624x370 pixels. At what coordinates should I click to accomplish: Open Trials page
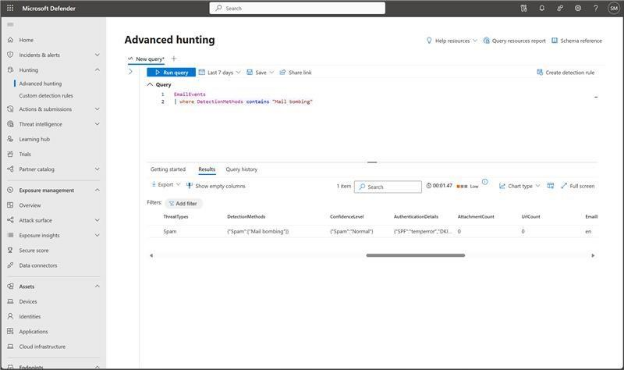(x=25, y=154)
